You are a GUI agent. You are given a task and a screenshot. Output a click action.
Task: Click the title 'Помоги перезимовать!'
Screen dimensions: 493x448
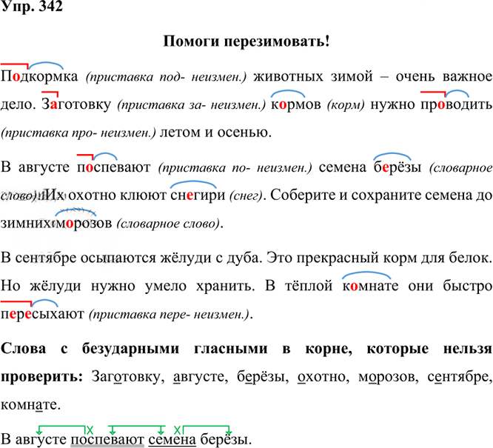(x=246, y=41)
